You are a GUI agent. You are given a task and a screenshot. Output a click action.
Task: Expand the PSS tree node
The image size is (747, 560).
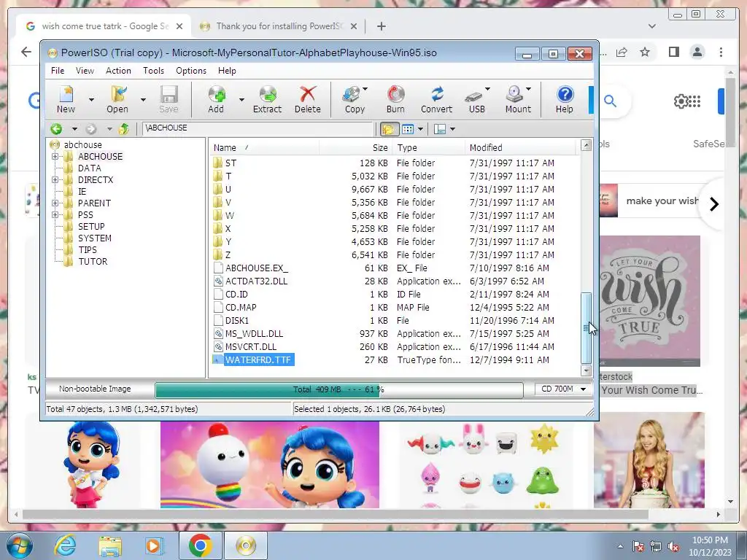pyautogui.click(x=55, y=215)
